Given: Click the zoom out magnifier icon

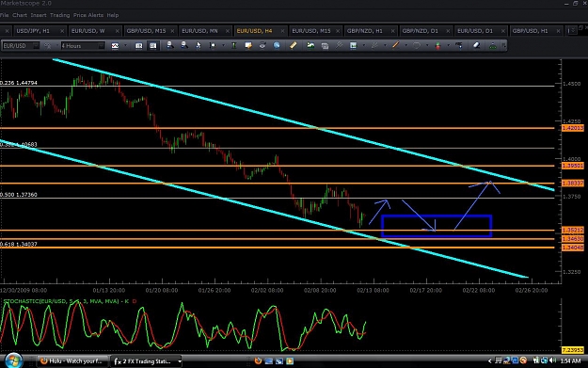Looking at the screenshot, I should tap(184, 45).
